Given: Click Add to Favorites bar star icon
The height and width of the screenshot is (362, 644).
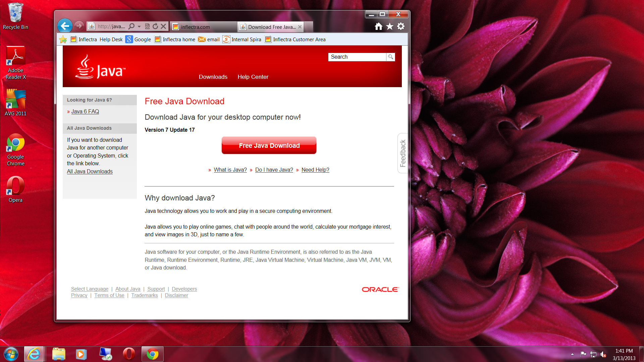Looking at the screenshot, I should click(63, 40).
